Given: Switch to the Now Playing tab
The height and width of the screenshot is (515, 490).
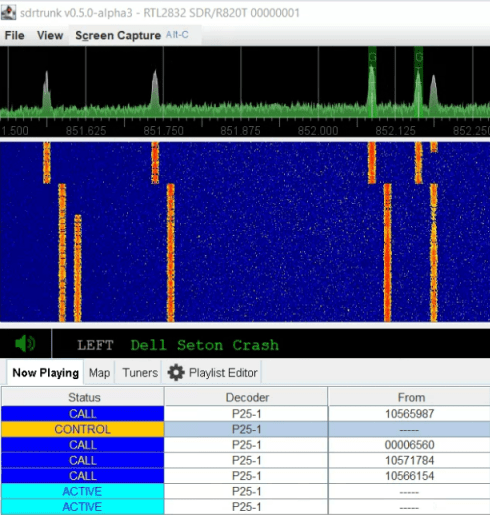Looking at the screenshot, I should [x=45, y=373].
